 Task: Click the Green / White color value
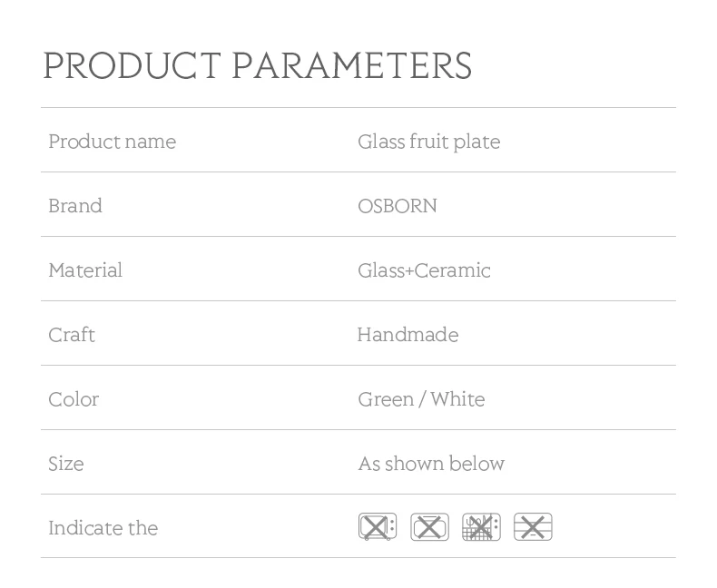coord(421,399)
